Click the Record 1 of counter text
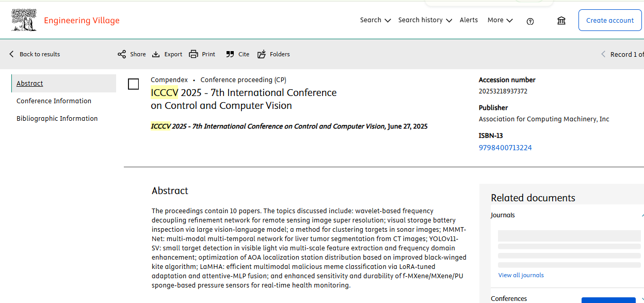644x303 pixels. pos(627,54)
